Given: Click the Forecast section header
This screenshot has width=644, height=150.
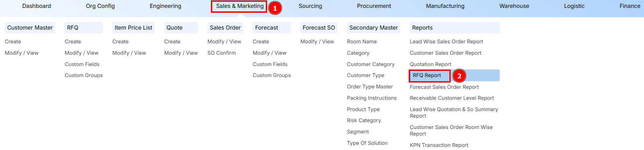Looking at the screenshot, I should click(x=272, y=28).
